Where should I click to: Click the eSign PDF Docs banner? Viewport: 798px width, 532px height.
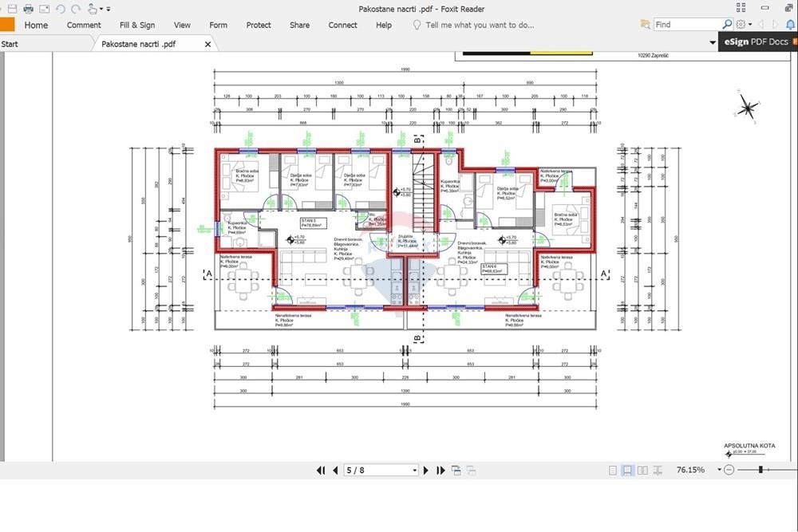point(758,42)
